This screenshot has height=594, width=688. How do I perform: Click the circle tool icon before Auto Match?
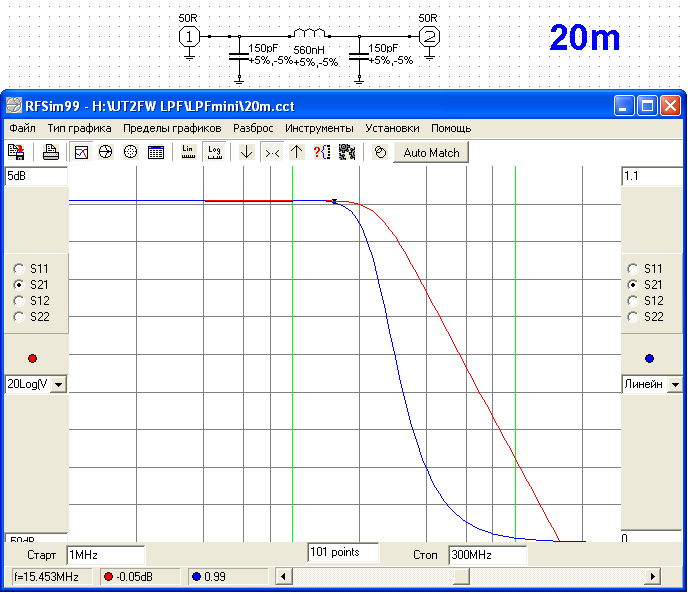380,152
